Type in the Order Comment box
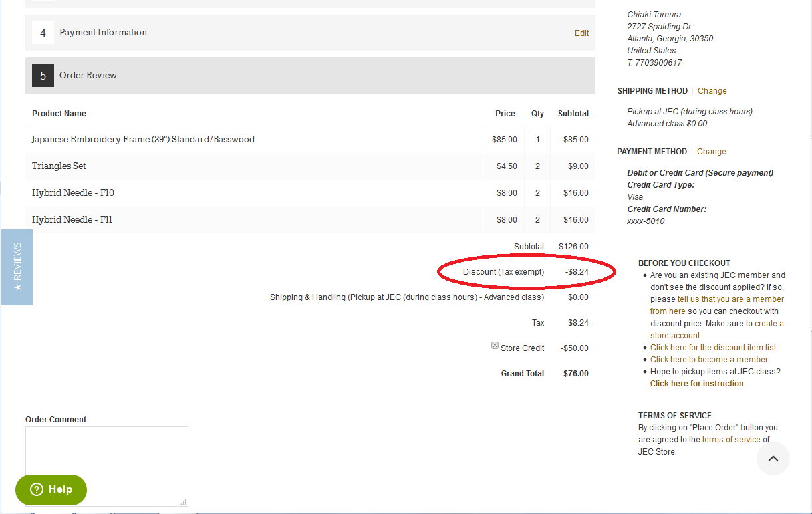 pos(107,466)
